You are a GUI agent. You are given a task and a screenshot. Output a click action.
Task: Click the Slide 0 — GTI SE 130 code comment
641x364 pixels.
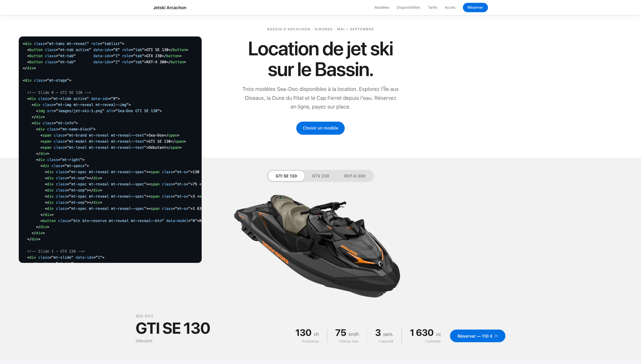pyautogui.click(x=59, y=92)
